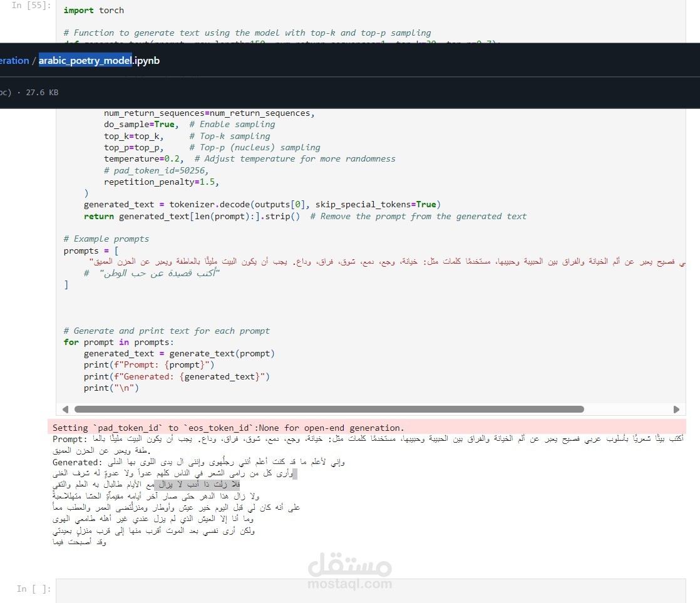This screenshot has height=603, width=700.
Task: Click the arabic_poetry_model.ipynb file name
Action: [x=99, y=60]
